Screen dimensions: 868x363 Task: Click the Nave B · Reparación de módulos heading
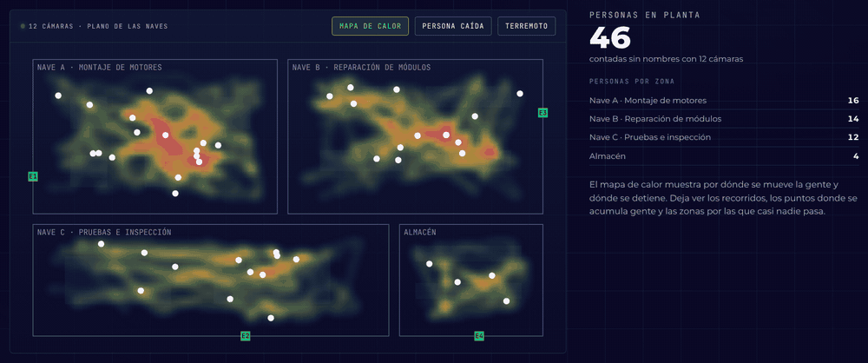361,68
